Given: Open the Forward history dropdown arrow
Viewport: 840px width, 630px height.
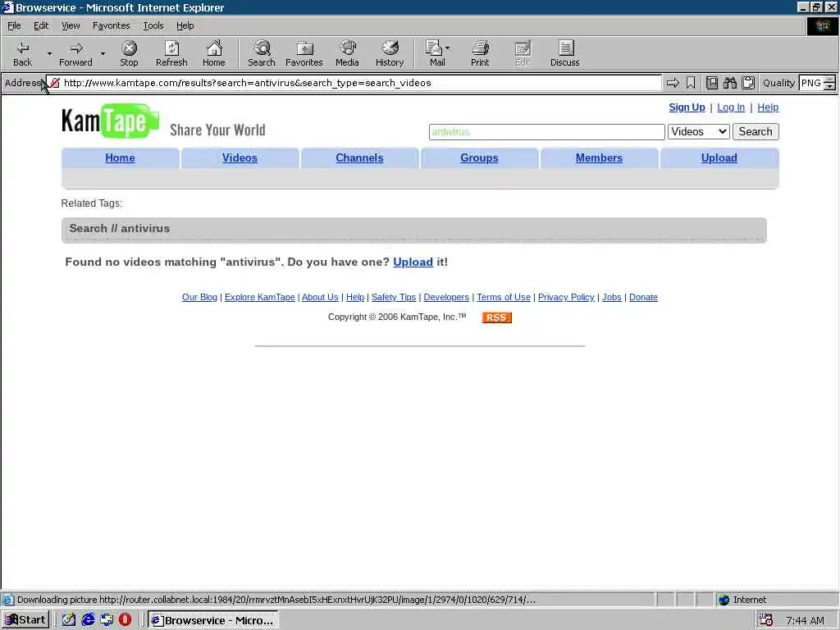Looking at the screenshot, I should pos(103,53).
